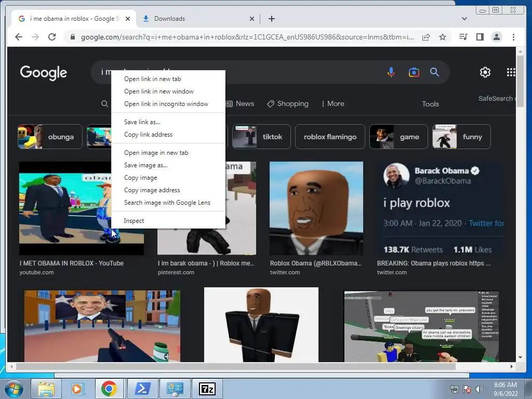Choose Open link in new window
This screenshot has width=532, height=399.
tap(168, 91)
